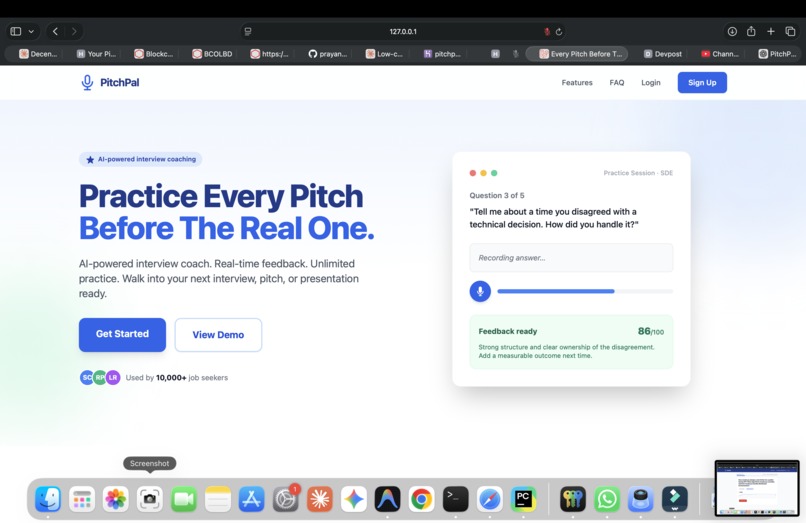The image size is (806, 523).
Task: Open Launchpad from the dock
Action: coord(82,499)
